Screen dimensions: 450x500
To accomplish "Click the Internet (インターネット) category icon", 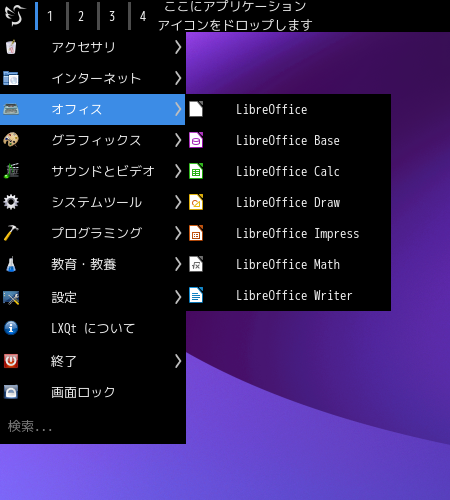I will point(11,78).
